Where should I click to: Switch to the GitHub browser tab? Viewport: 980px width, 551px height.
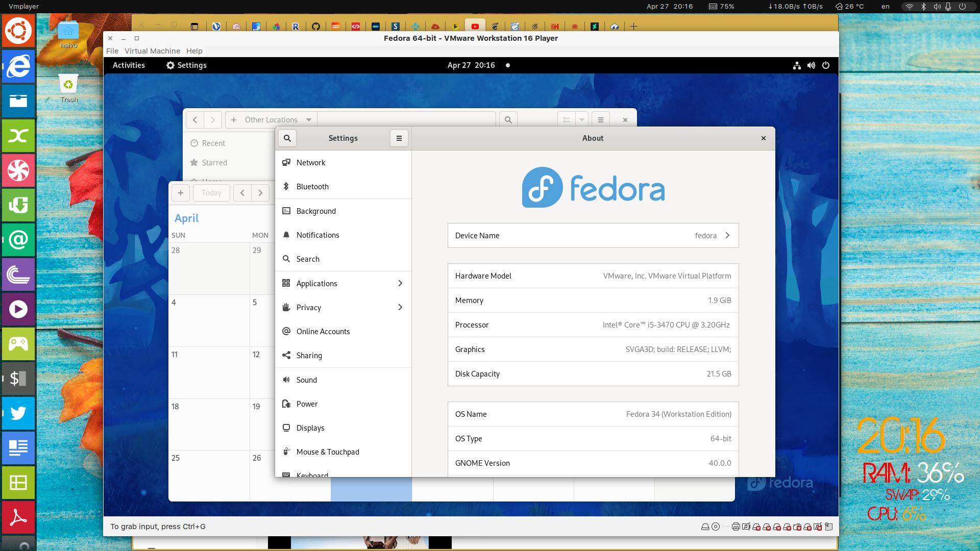[316, 27]
